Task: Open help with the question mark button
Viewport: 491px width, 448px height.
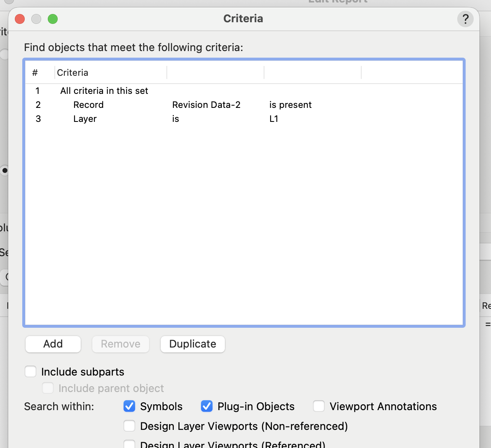Action: (465, 19)
